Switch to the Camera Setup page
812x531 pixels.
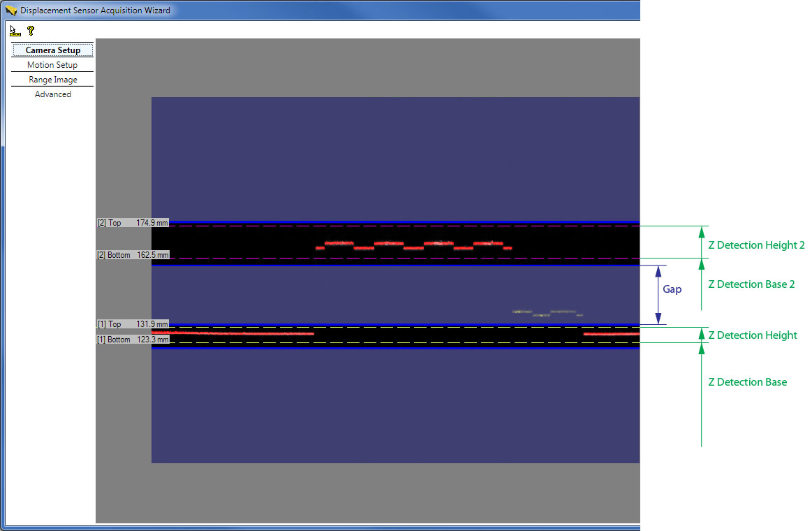pos(52,50)
